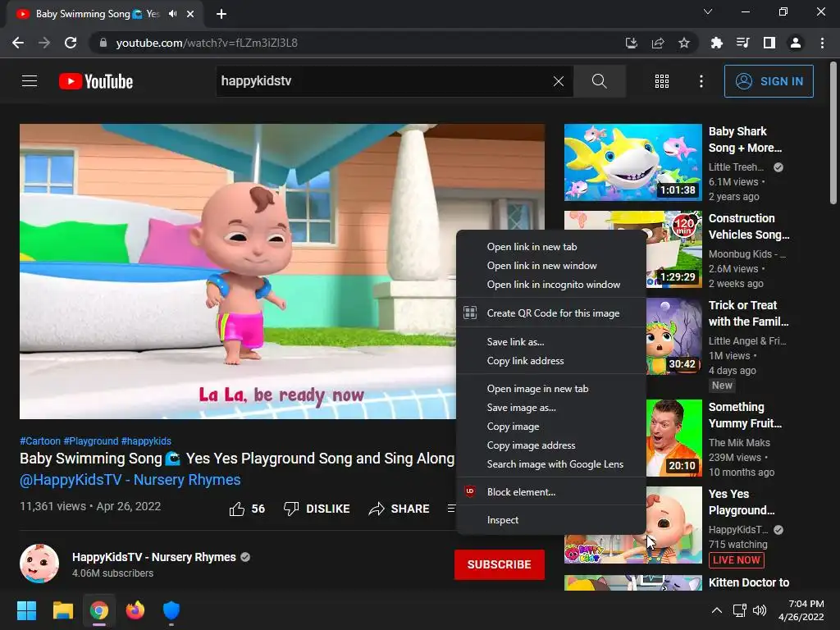This screenshot has width=840, height=630.
Task: Clear the search box with the X icon
Action: (x=558, y=81)
